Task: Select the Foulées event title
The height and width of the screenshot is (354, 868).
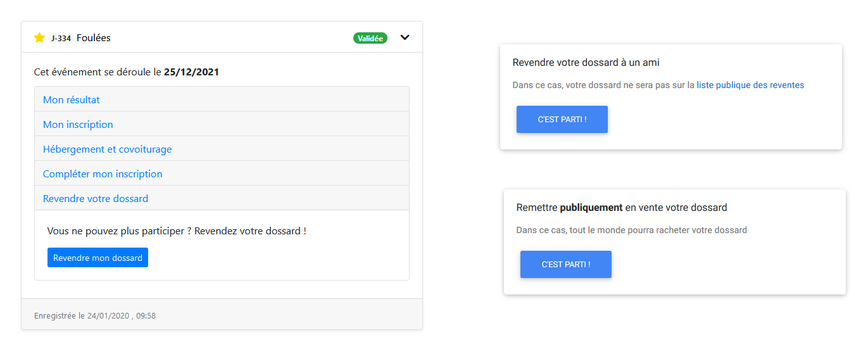Action: pyautogui.click(x=94, y=38)
